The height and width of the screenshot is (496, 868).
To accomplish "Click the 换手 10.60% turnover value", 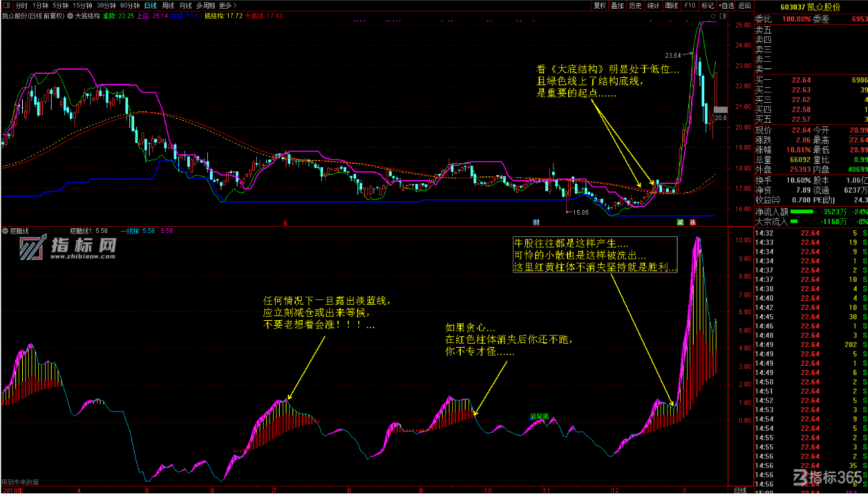I will pyautogui.click(x=800, y=181).
